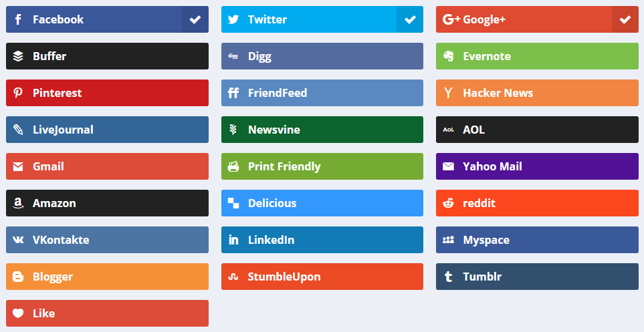The image size is (644, 332).
Task: Select the Myspace button
Action: 537,240
